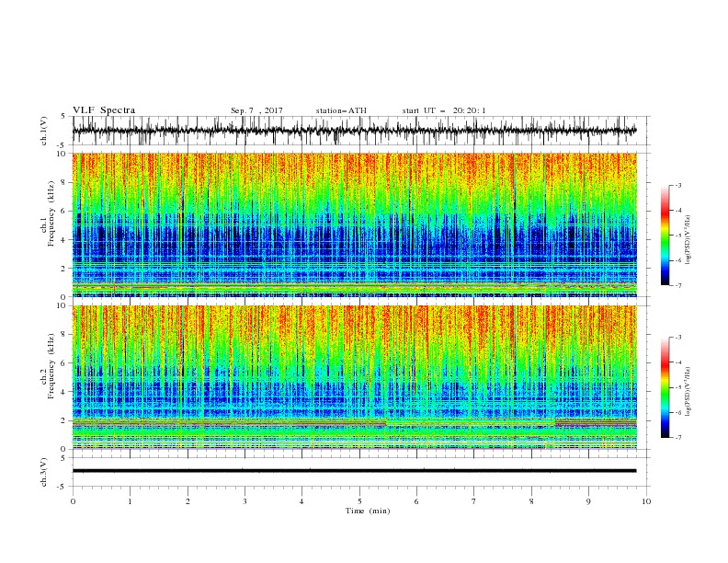Click the '4' kHz tick of ch.1 spectrogram
Viewport: 728px width, 563px height.
tap(63, 240)
